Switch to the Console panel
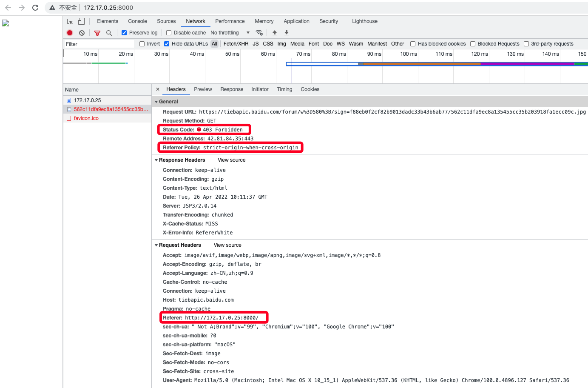588x388 pixels. (x=137, y=21)
